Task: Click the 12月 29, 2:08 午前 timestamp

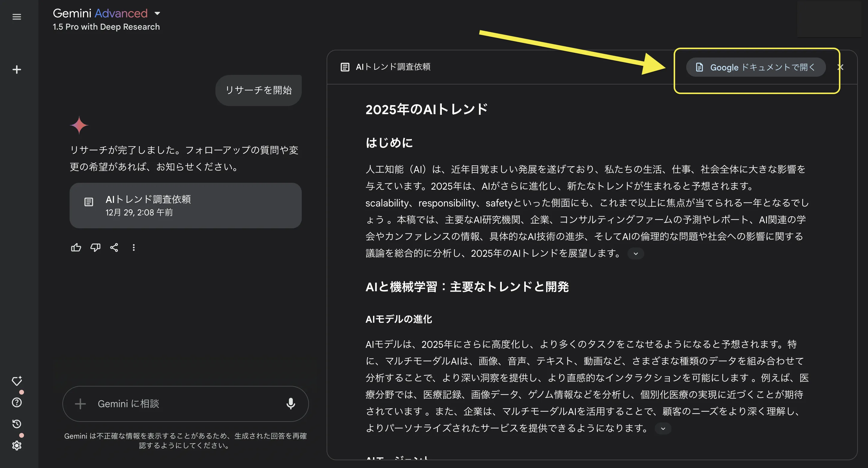Action: click(x=139, y=212)
